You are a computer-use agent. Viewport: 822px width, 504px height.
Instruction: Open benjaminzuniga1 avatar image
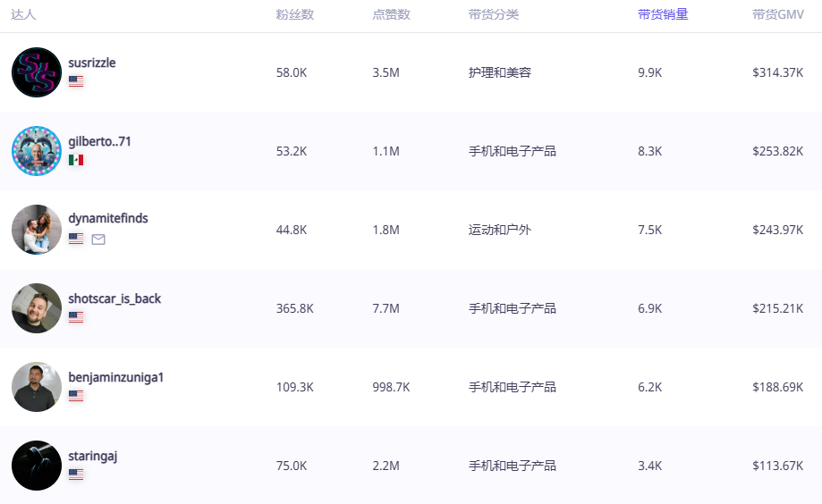(37, 387)
